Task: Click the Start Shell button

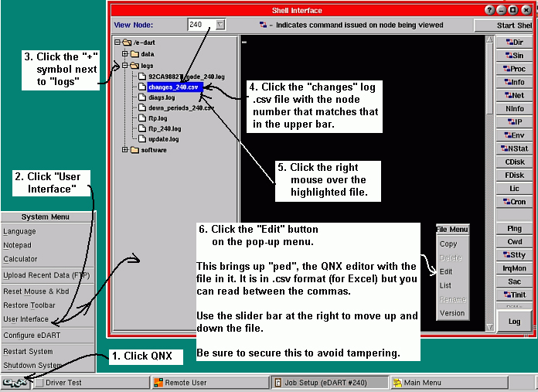Action: tap(504, 26)
